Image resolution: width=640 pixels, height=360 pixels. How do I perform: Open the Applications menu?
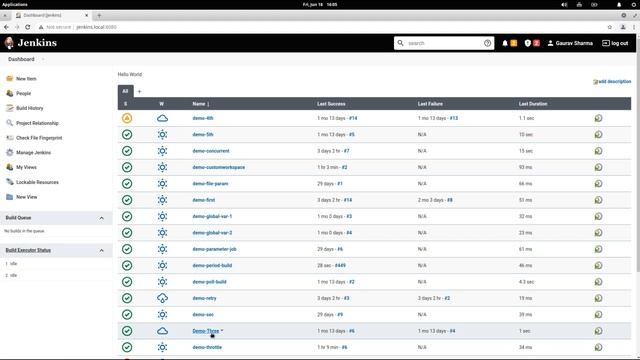(x=15, y=4)
